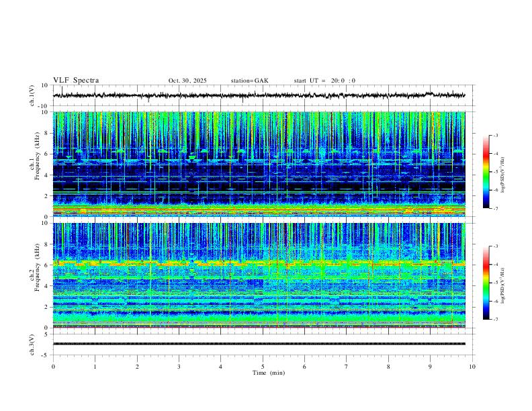Viewport: 532px width, 411px height.
Task: Click the 'start UT = 20:0 :0' text
Action: (x=324, y=81)
